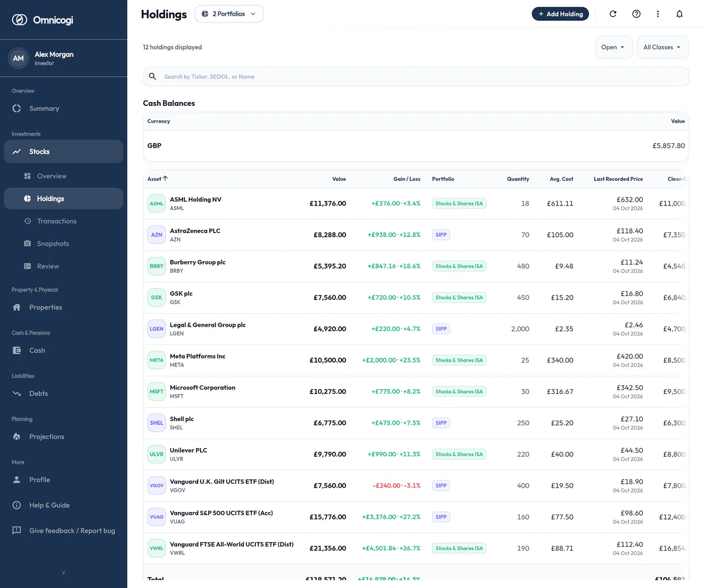Click the SIPP tag on AstraZeneca row
Image resolution: width=705 pixels, height=588 pixels.
(441, 235)
